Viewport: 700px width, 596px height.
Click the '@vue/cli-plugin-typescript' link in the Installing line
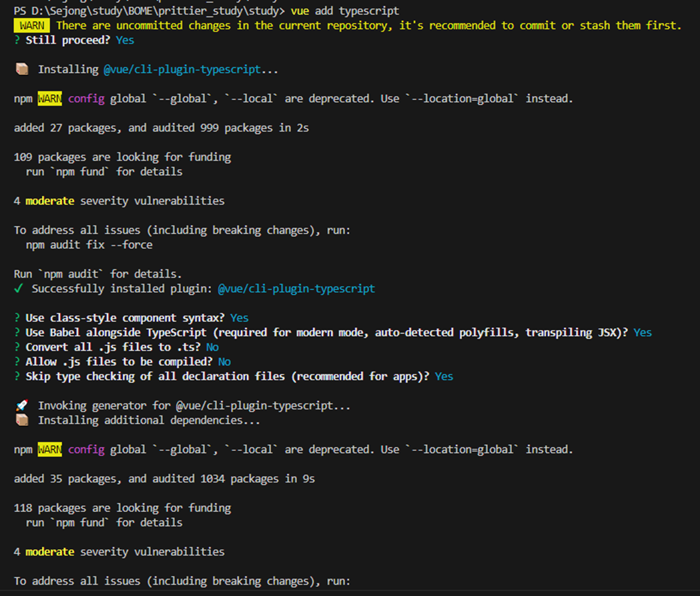[182, 69]
